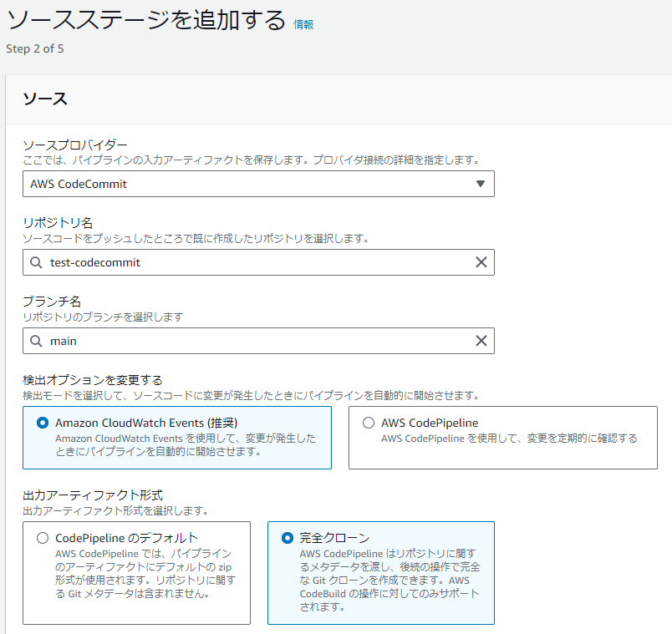Select the AWS CodePipeline detection radio button

point(369,423)
